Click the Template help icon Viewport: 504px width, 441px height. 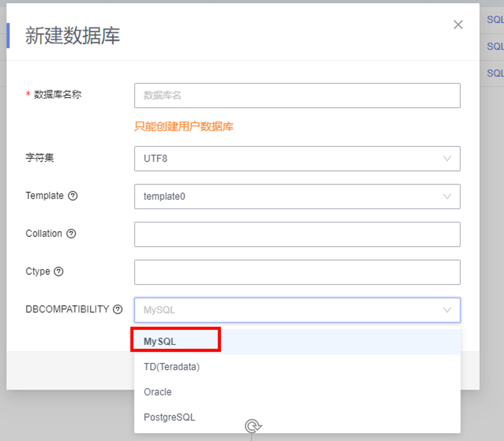coord(73,196)
